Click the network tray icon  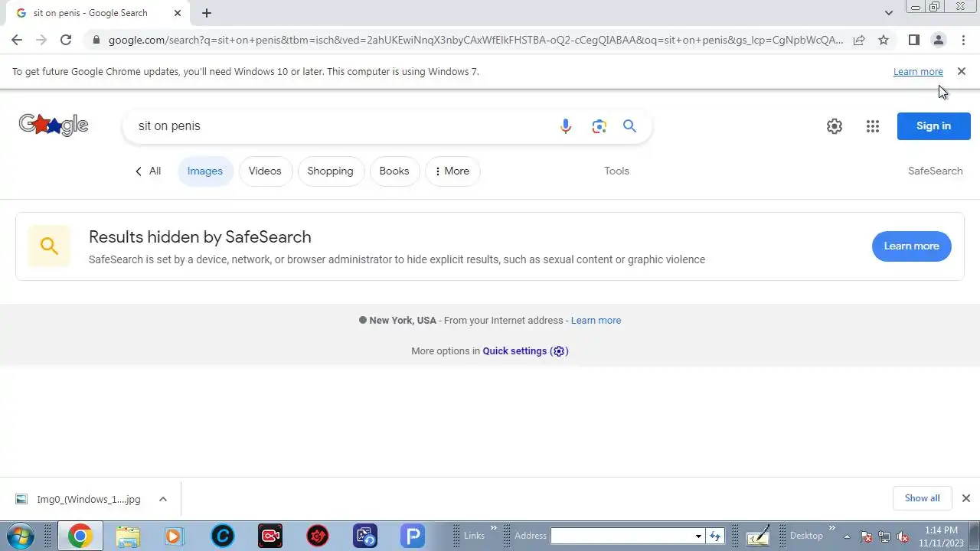(884, 536)
